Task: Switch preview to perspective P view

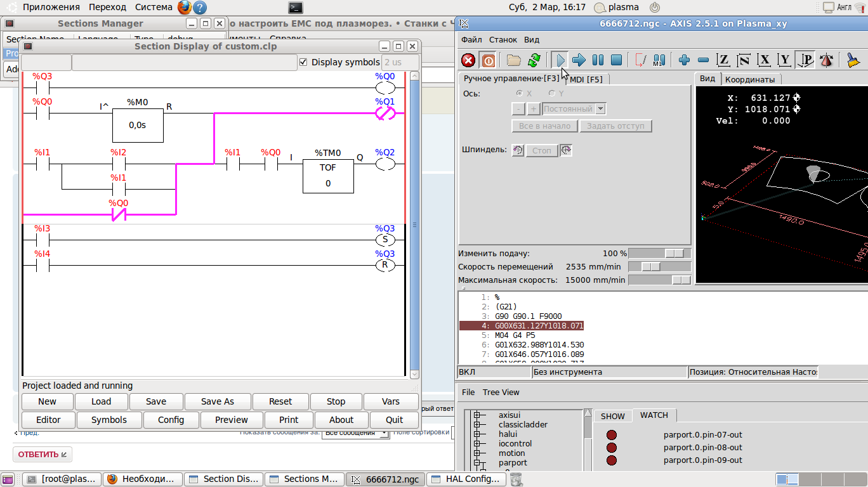Action: (x=805, y=60)
